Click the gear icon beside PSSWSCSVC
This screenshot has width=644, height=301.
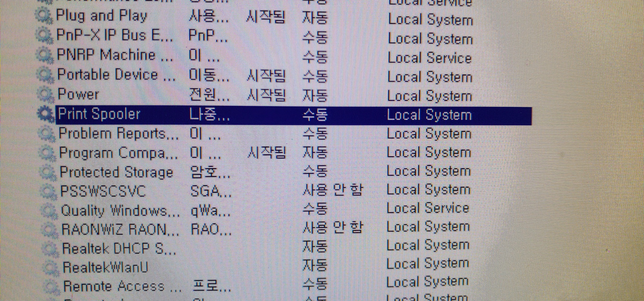pos(49,191)
